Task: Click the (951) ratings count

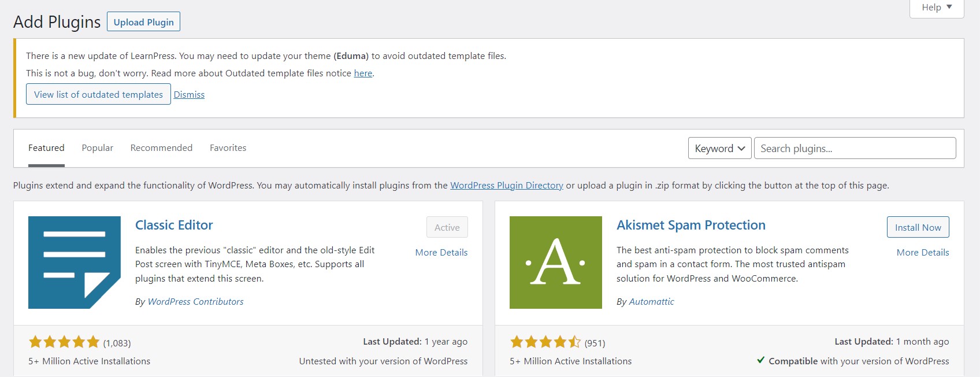Action: coord(595,343)
